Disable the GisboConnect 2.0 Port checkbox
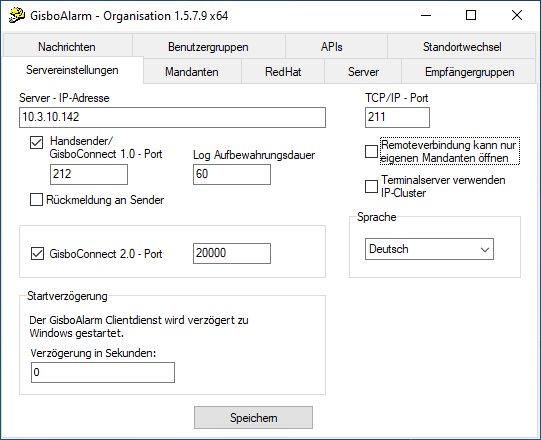 point(37,253)
